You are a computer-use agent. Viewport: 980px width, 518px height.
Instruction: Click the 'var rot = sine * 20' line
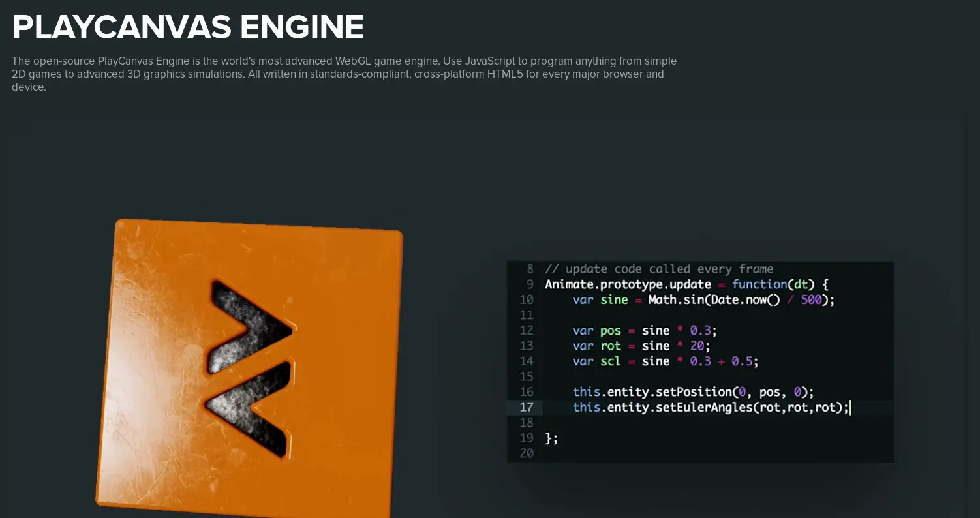click(641, 346)
